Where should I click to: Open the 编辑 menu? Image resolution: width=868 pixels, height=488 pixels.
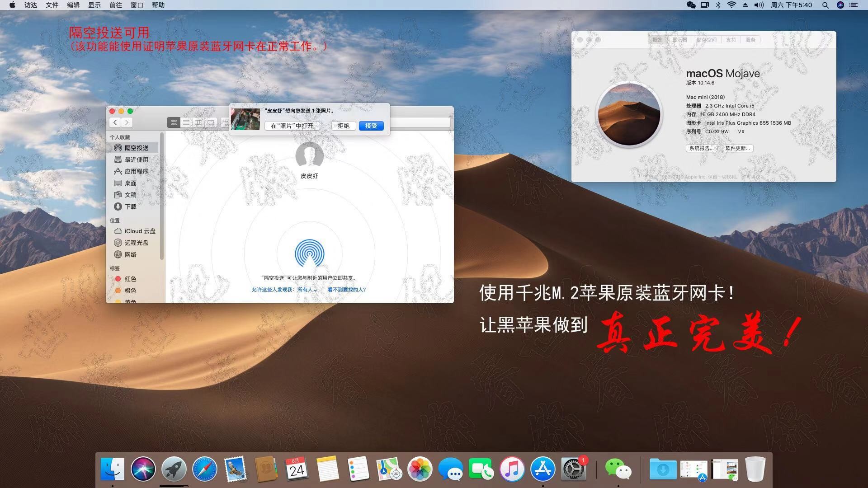click(73, 5)
